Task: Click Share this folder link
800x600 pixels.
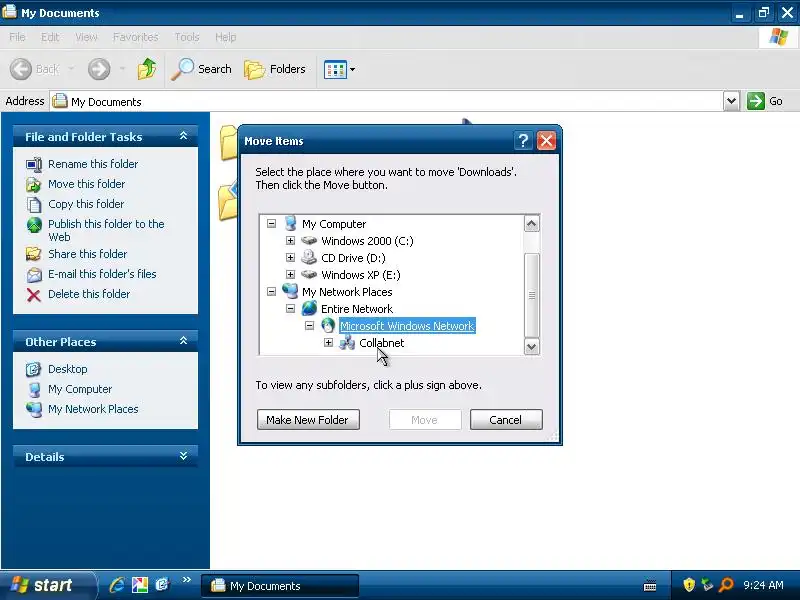Action: click(87, 254)
